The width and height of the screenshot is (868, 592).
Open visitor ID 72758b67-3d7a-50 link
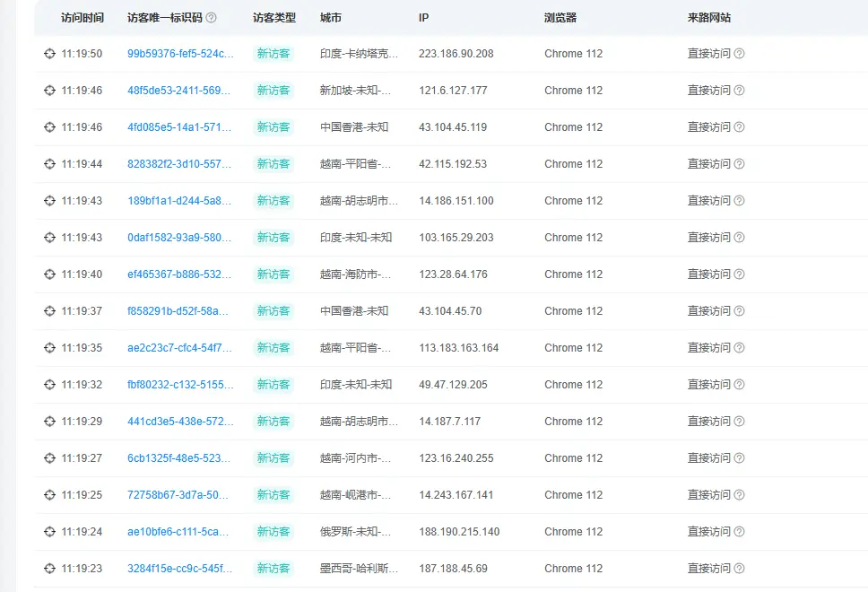click(178, 495)
